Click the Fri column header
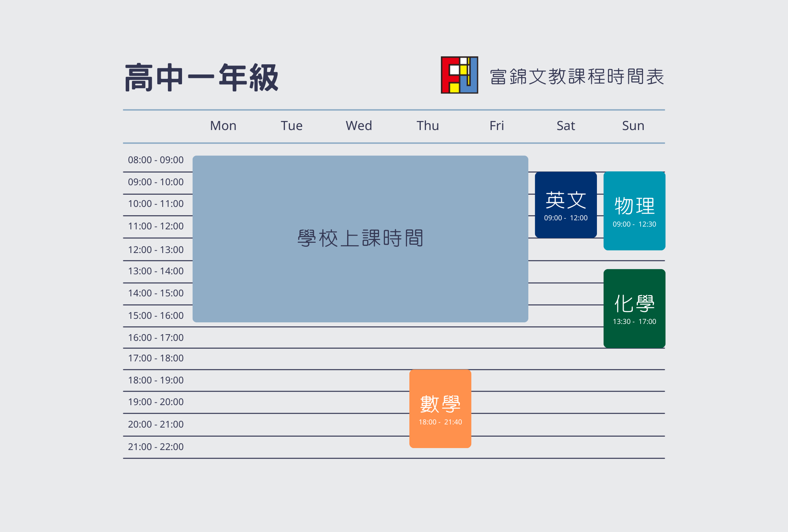 (x=496, y=126)
